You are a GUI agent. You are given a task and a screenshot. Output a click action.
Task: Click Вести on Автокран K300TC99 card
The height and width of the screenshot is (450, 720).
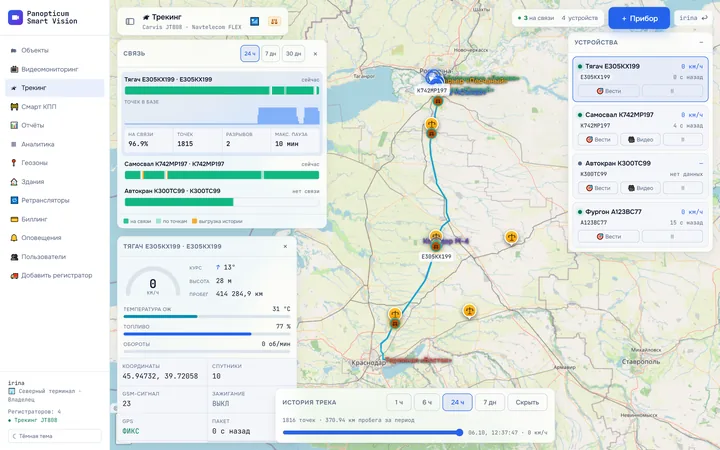pos(598,188)
